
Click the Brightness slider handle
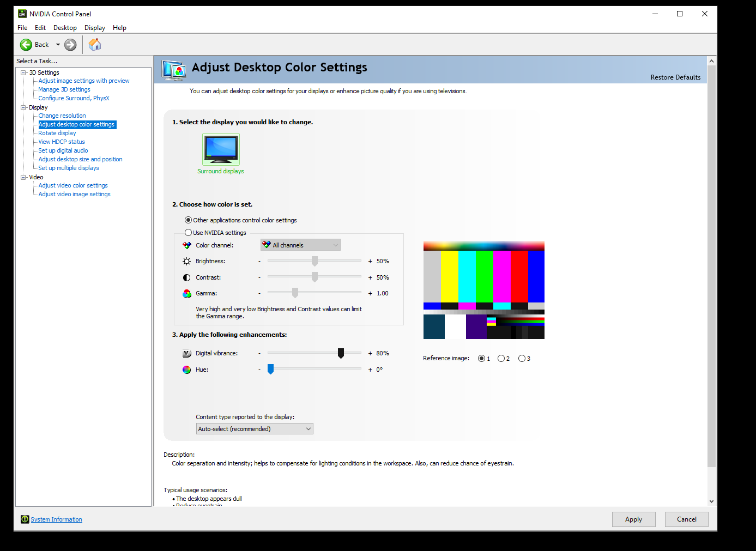(315, 261)
